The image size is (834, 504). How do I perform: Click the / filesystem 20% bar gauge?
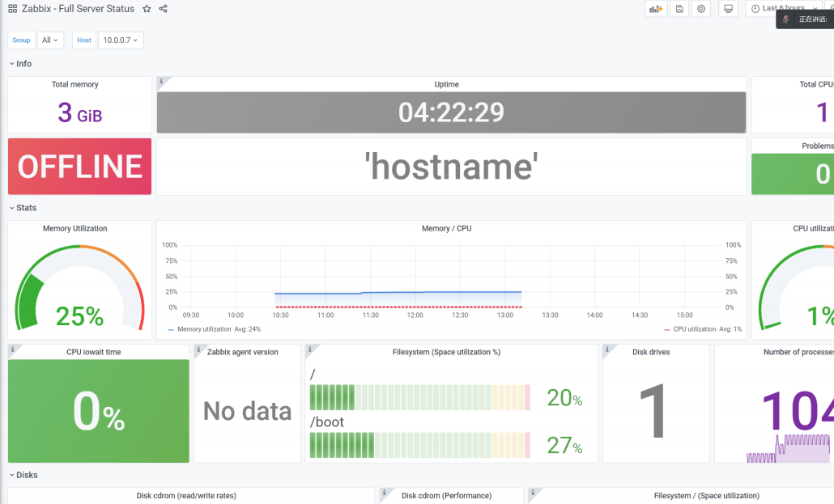(x=419, y=397)
